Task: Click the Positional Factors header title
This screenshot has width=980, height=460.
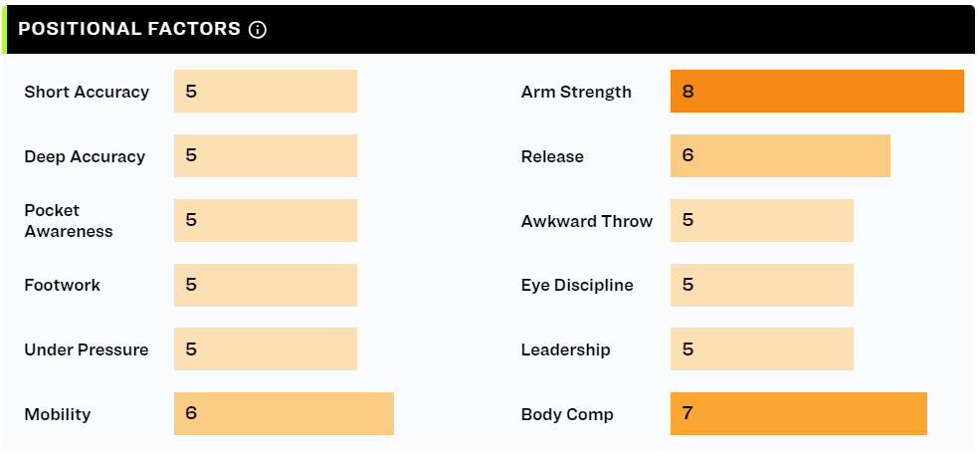Action: [129, 29]
